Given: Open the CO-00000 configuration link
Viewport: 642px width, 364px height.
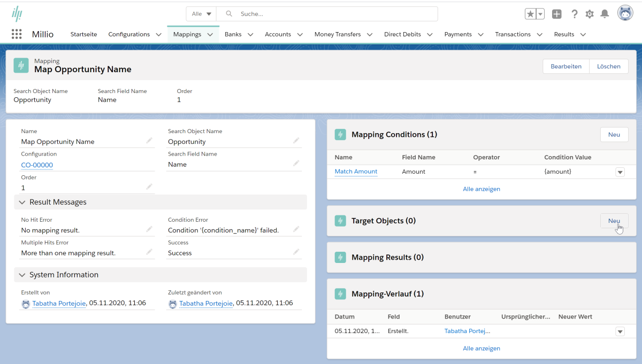Looking at the screenshot, I should tap(37, 165).
